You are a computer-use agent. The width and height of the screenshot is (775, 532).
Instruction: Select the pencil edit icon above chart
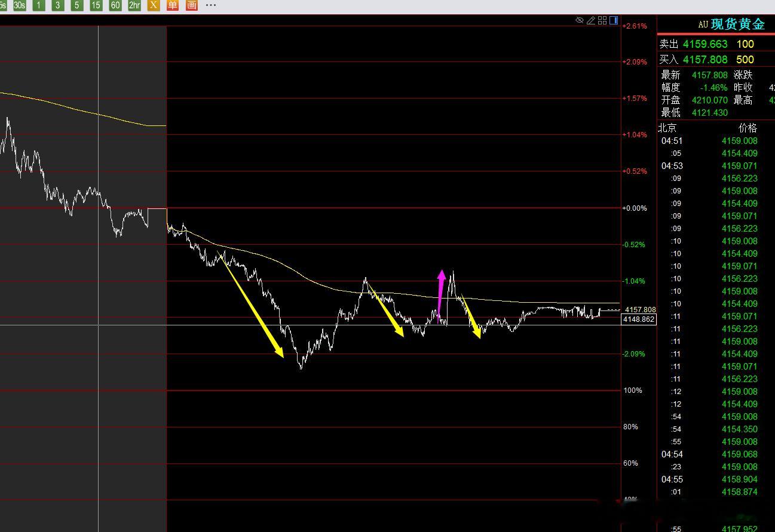click(591, 20)
